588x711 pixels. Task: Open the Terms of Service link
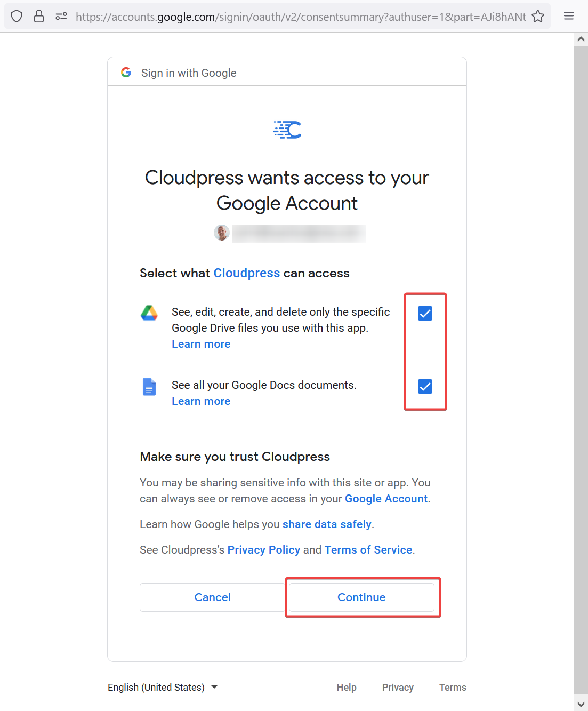tap(368, 550)
